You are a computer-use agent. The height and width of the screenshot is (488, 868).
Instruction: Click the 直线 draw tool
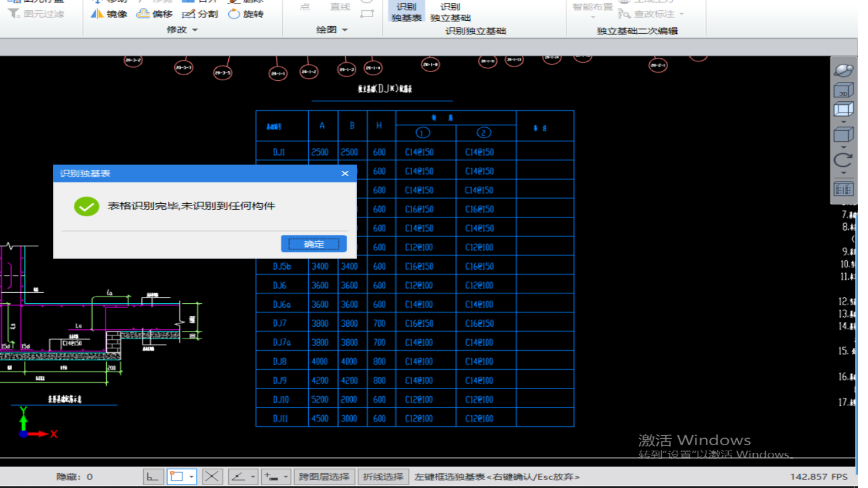(340, 7)
